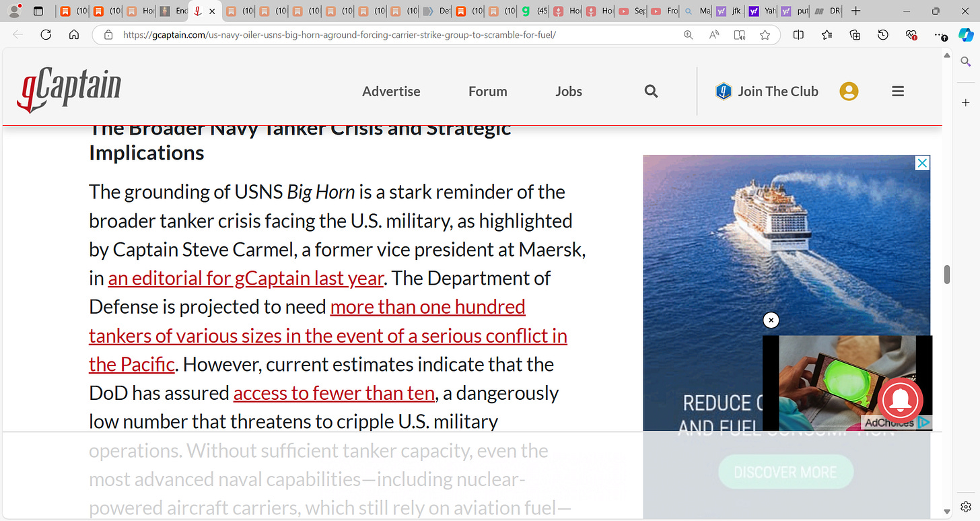Launch Copilot from the toolbar
The width and height of the screenshot is (980, 521).
(x=966, y=35)
